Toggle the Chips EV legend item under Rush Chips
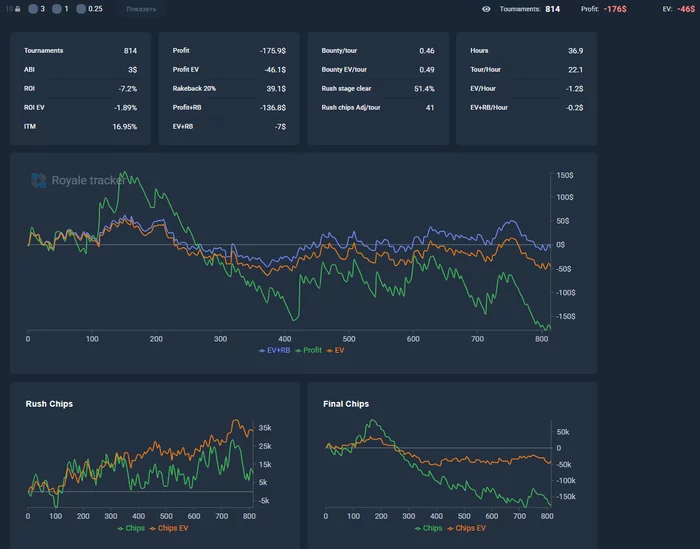The image size is (700, 549). [x=169, y=528]
